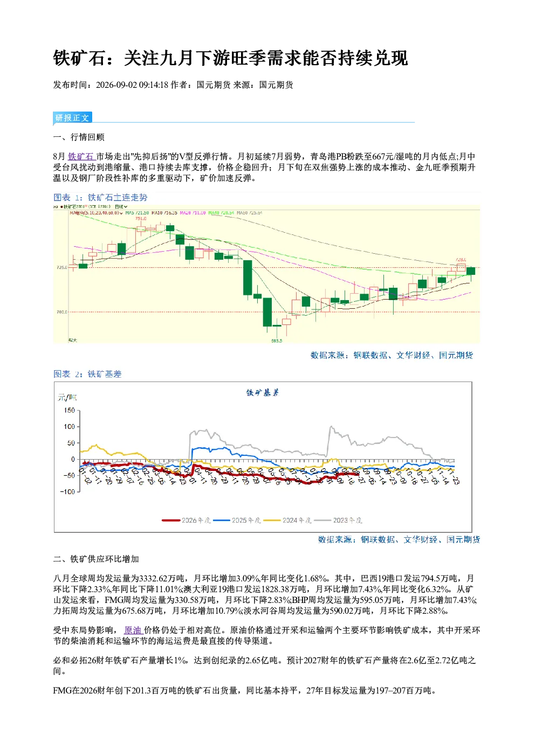
Task: Click the blue 2025年度 legend swatch
Action: 222,520
